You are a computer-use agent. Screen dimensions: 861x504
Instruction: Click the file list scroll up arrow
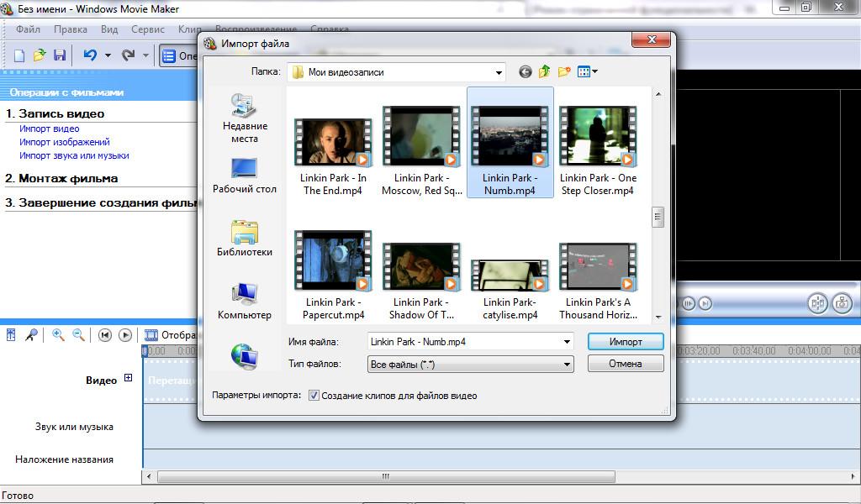pos(658,94)
